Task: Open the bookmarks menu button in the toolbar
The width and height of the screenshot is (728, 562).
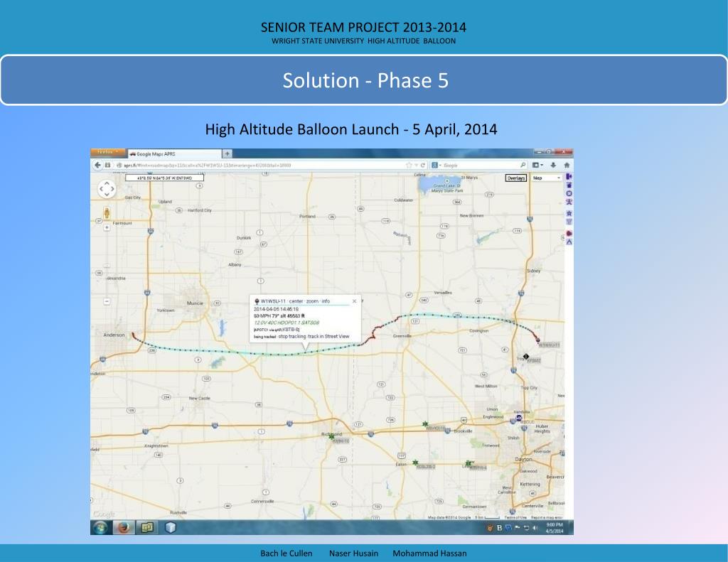Action: [537, 166]
